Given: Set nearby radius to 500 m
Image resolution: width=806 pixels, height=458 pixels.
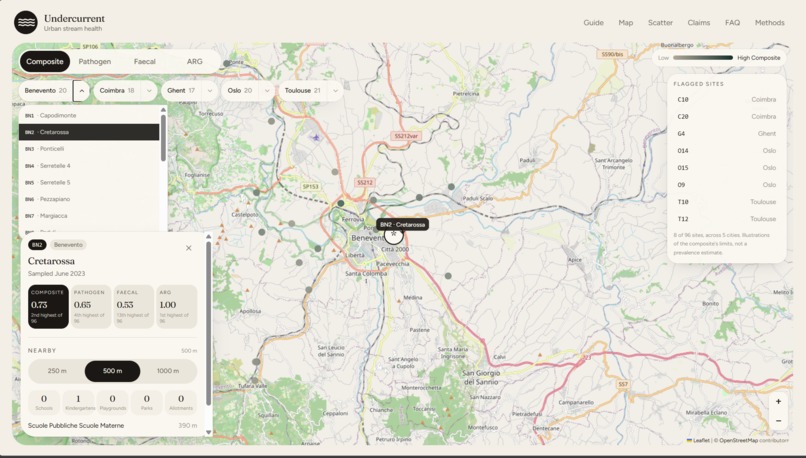Looking at the screenshot, I should pos(112,371).
